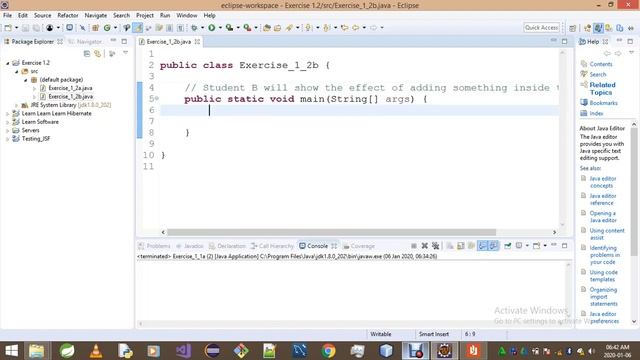
Task: Click the Save toolbar icon
Action: [25, 28]
